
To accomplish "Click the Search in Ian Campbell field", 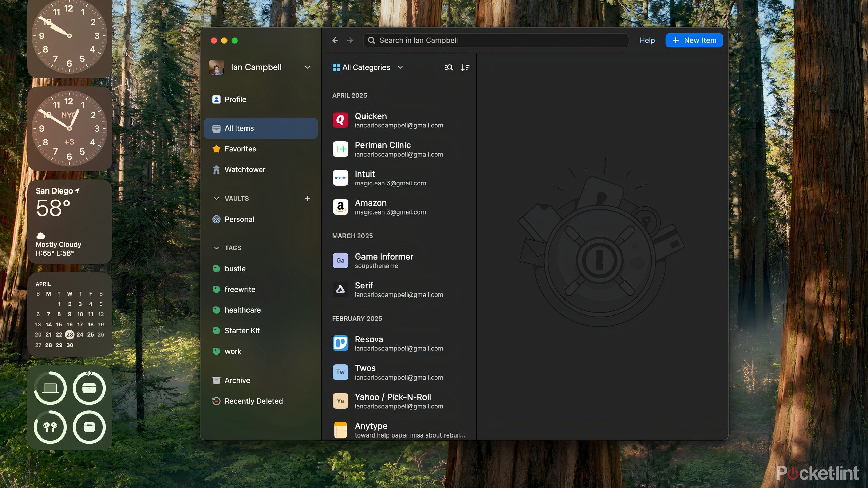I will 496,40.
